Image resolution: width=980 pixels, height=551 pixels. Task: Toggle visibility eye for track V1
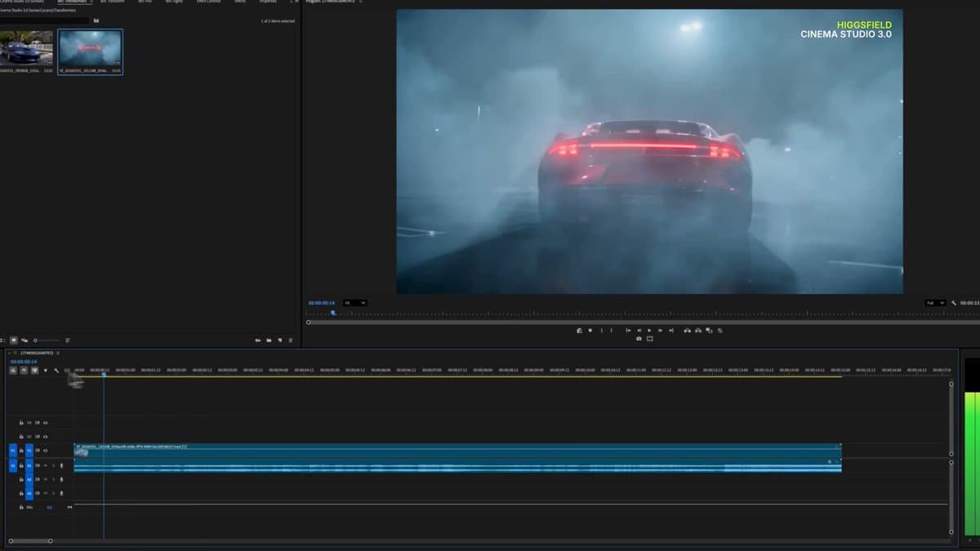click(46, 451)
